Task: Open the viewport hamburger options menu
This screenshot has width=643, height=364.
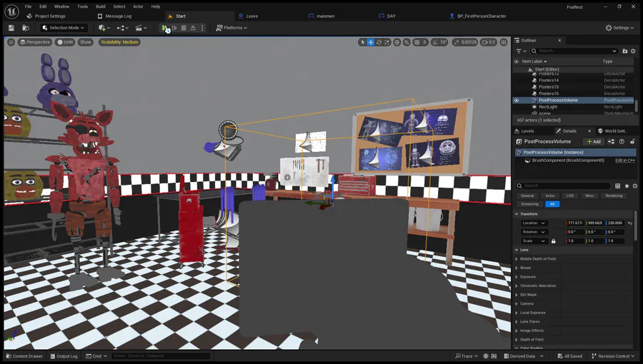Action: coord(11,42)
